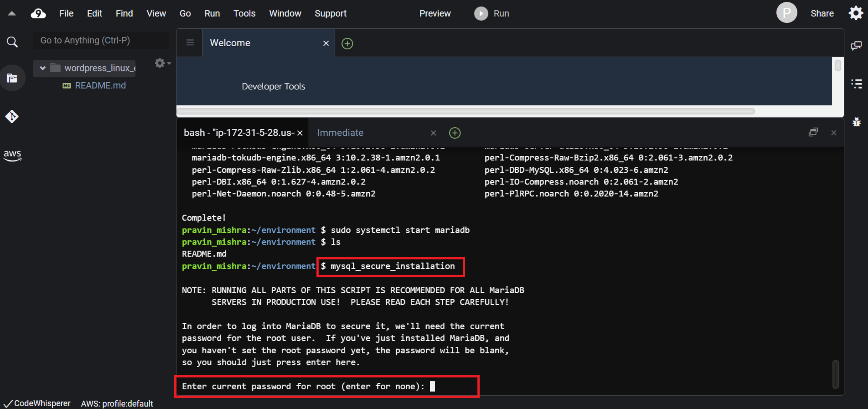Click mysql_secure_installation command text
This screenshot has width=868, height=410.
[393, 266]
